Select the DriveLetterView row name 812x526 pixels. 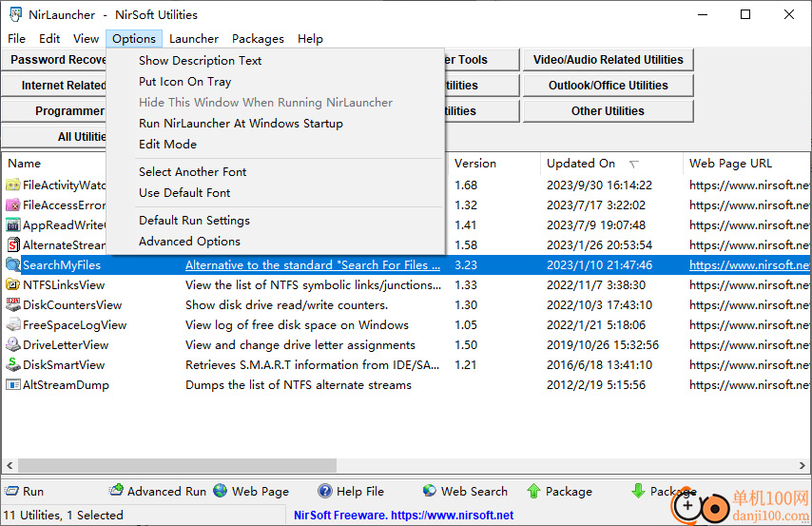pyautogui.click(x=66, y=345)
